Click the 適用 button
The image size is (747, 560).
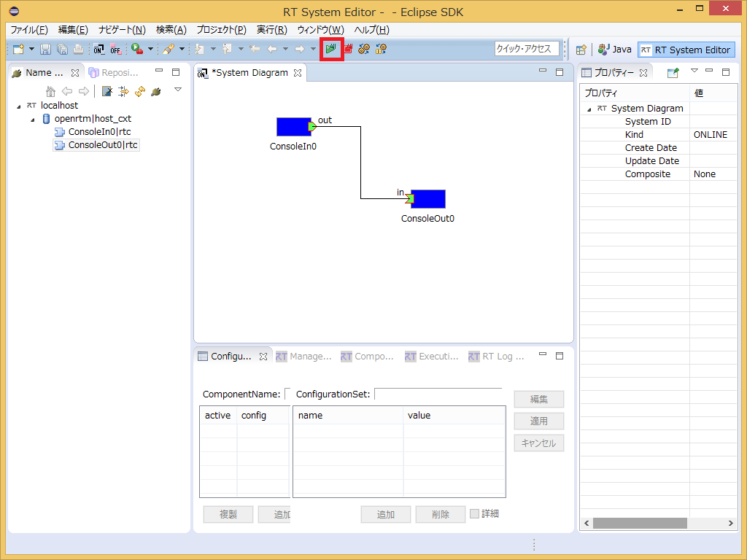[x=539, y=421]
